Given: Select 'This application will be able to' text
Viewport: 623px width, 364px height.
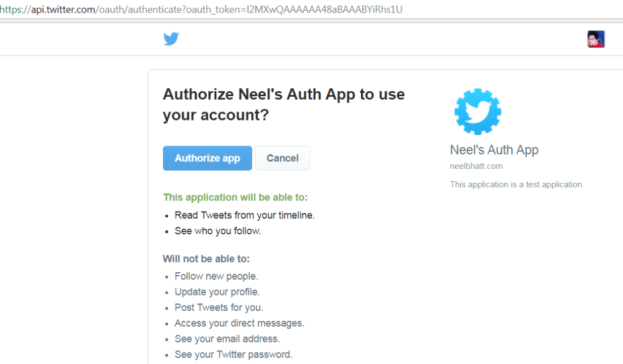Looking at the screenshot, I should [x=235, y=198].
